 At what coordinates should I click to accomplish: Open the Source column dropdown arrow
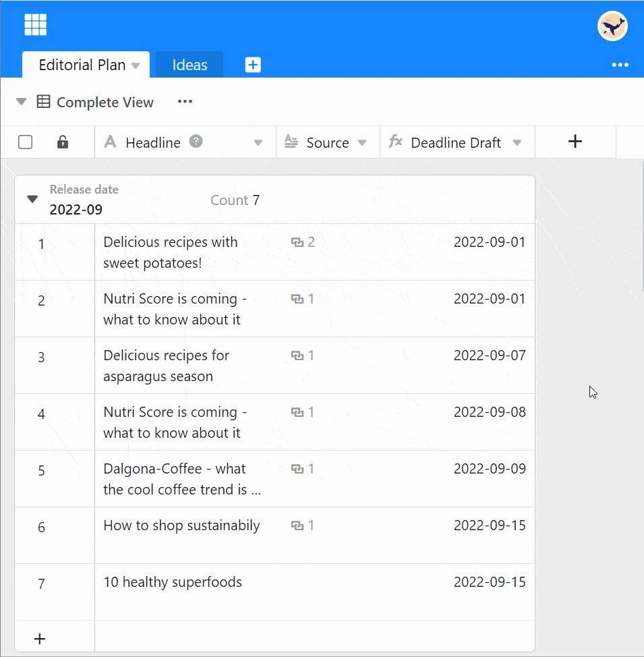click(362, 143)
